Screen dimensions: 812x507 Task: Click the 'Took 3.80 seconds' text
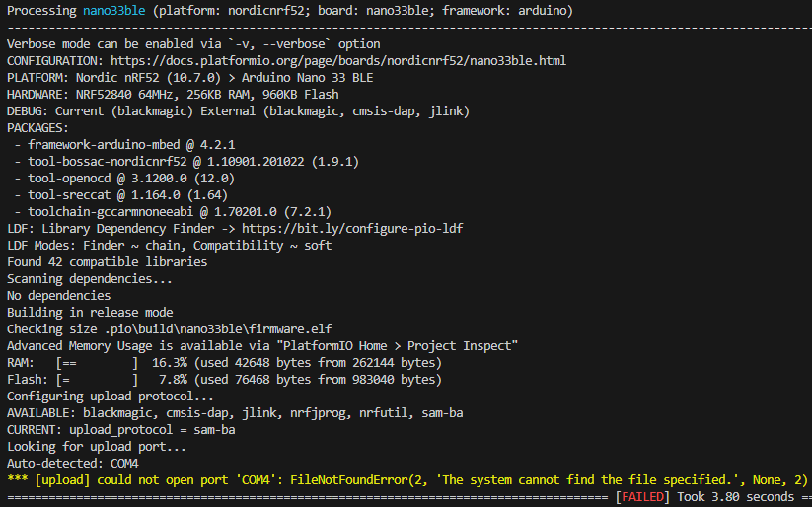735,497
